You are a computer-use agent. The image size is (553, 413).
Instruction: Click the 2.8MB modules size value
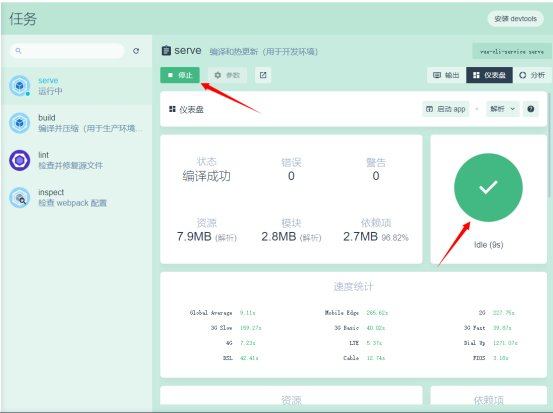click(279, 237)
